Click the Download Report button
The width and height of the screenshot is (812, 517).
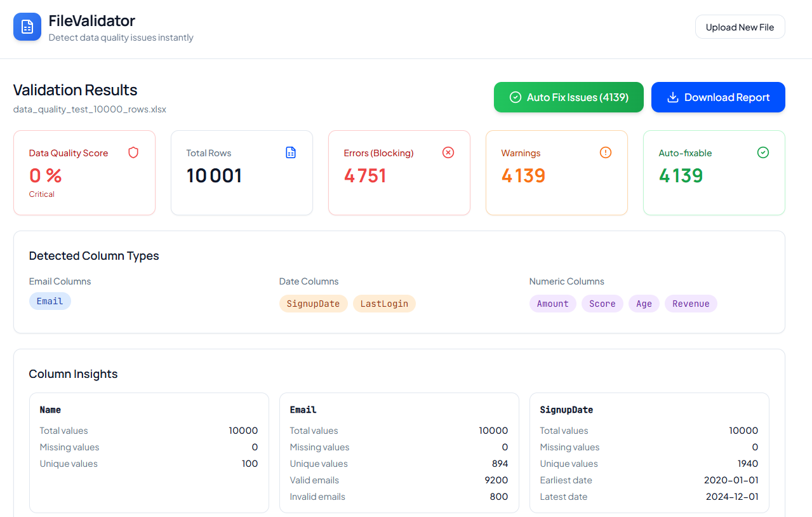tap(718, 97)
